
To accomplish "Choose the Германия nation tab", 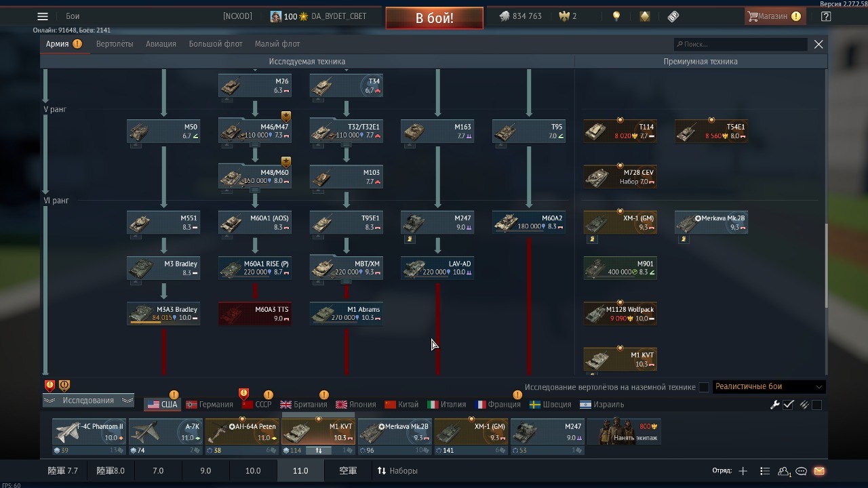I will [x=210, y=405].
